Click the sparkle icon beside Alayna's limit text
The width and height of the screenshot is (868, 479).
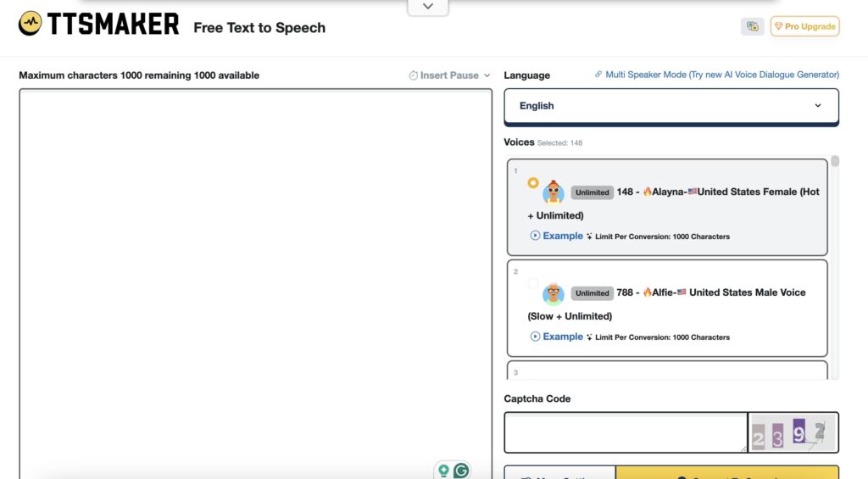click(x=589, y=237)
